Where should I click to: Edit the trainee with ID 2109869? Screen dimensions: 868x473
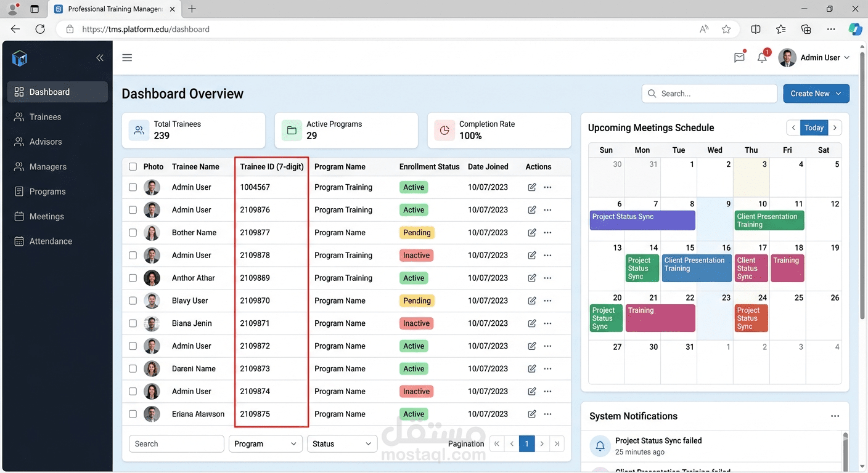click(532, 278)
